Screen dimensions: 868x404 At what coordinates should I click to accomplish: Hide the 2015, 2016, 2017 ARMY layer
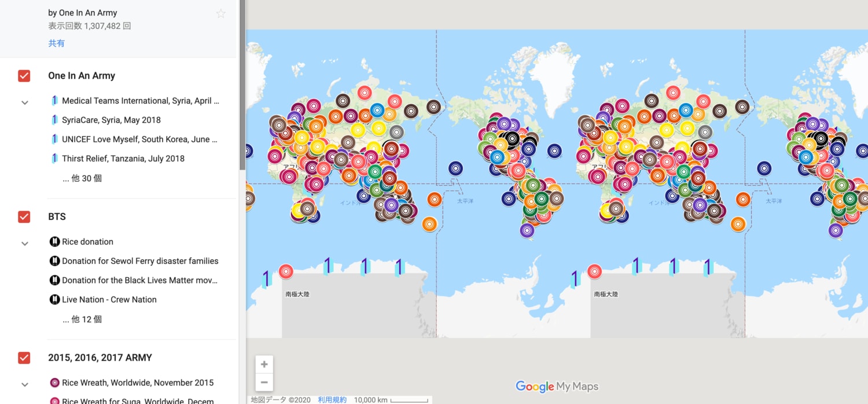pyautogui.click(x=24, y=358)
